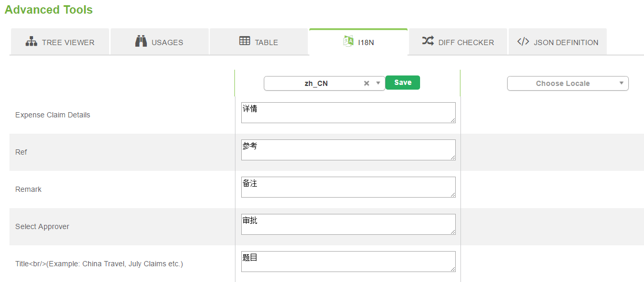Click the Tree Viewer hierarchy icon
644x282 pixels.
click(x=31, y=41)
